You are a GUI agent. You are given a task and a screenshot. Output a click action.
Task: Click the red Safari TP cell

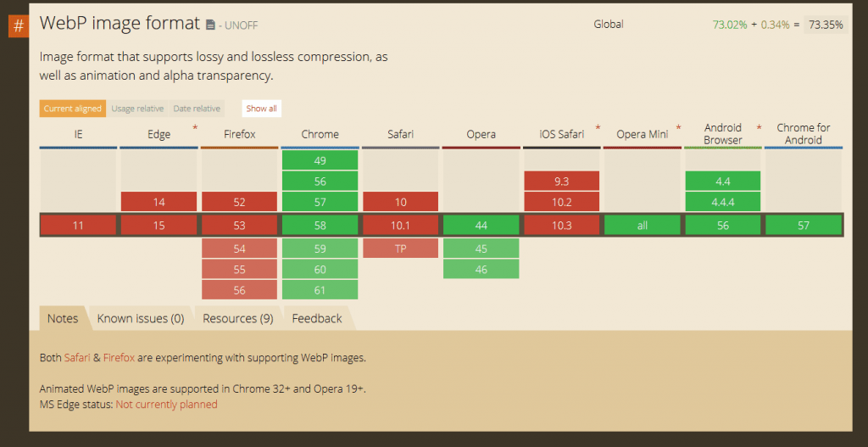pyautogui.click(x=400, y=249)
